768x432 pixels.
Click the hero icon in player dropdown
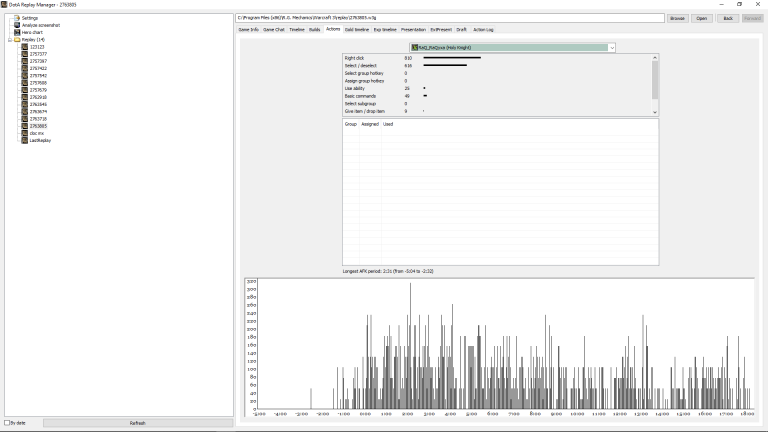pos(415,48)
